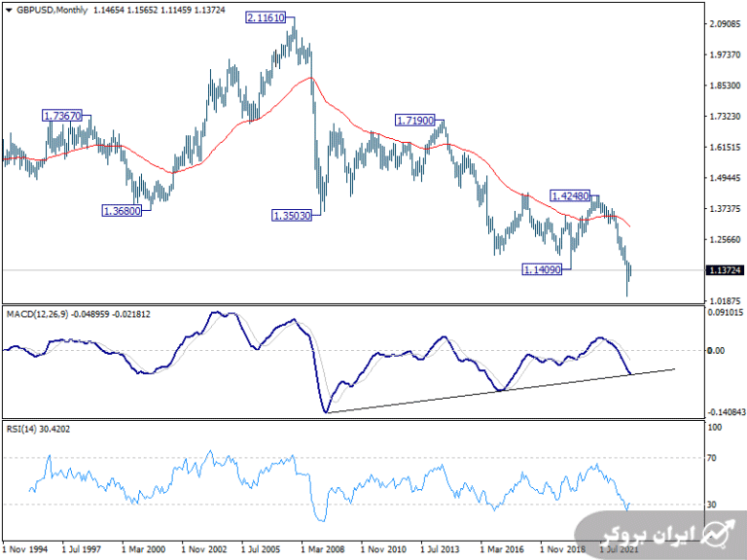This screenshot has width=747, height=560.
Task: Click the 1.37375 price axis value
Action: point(726,209)
